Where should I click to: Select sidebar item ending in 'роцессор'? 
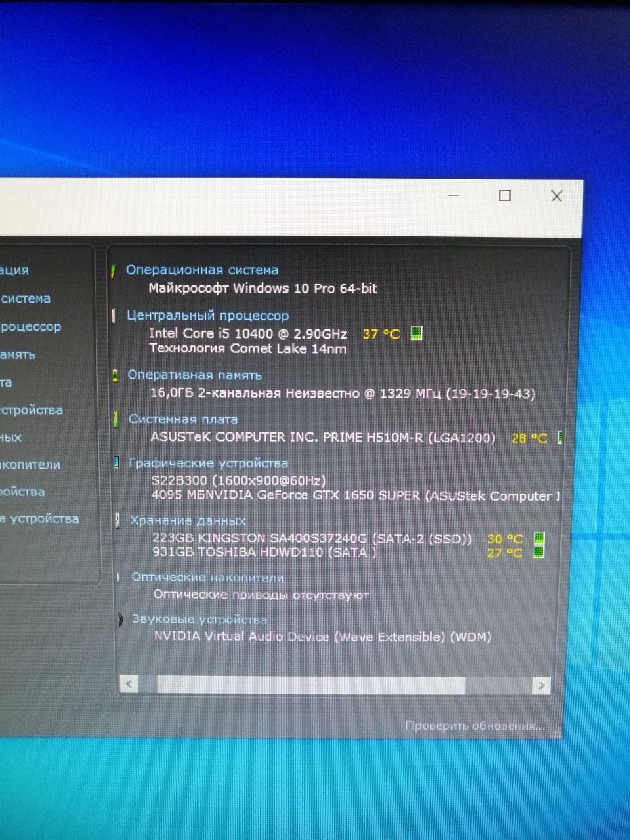30,326
